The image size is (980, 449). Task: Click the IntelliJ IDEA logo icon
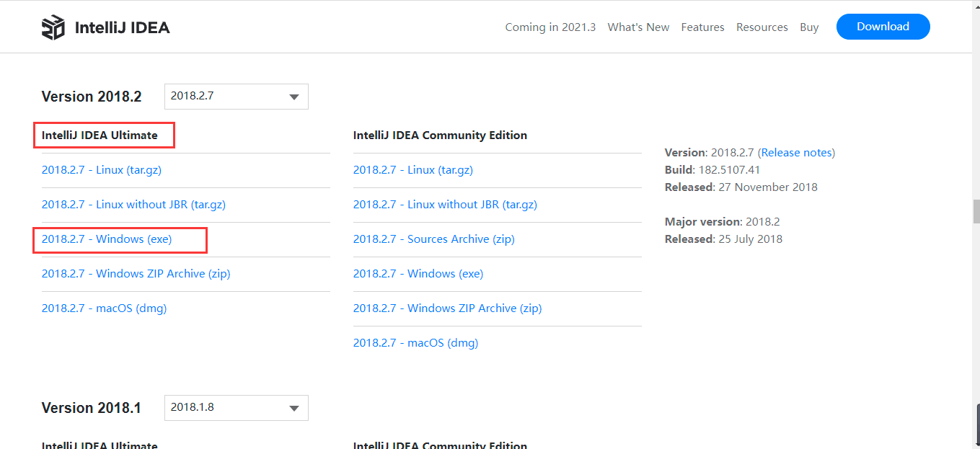pyautogui.click(x=53, y=27)
